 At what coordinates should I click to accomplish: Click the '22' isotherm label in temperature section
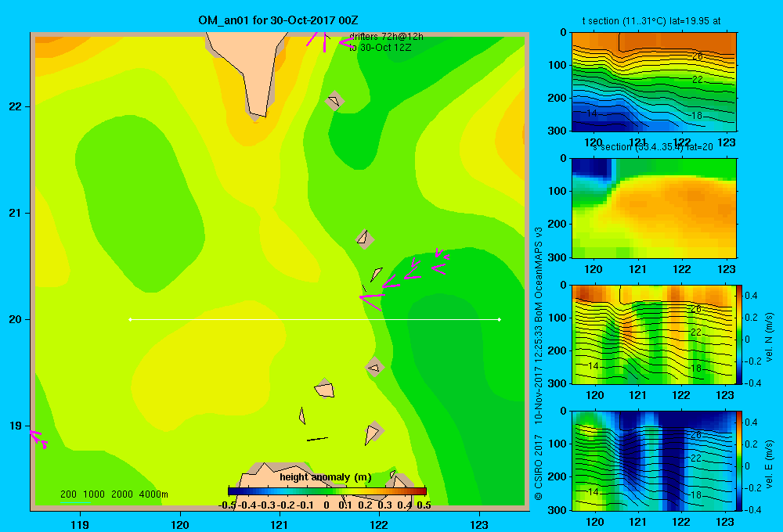pos(697,79)
